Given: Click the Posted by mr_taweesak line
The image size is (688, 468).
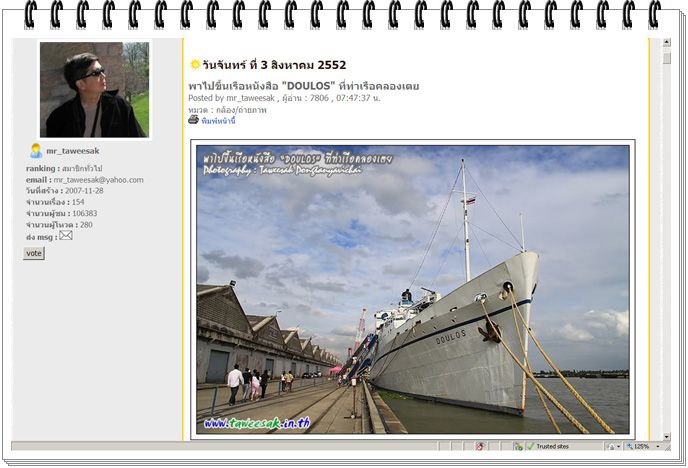Looking at the screenshot, I should click(284, 98).
